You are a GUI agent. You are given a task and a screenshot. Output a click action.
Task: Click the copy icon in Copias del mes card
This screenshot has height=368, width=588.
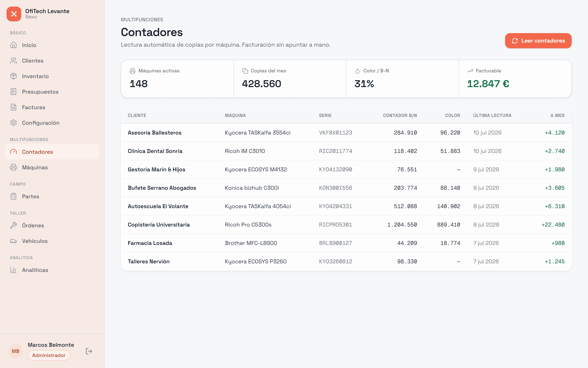tap(245, 71)
